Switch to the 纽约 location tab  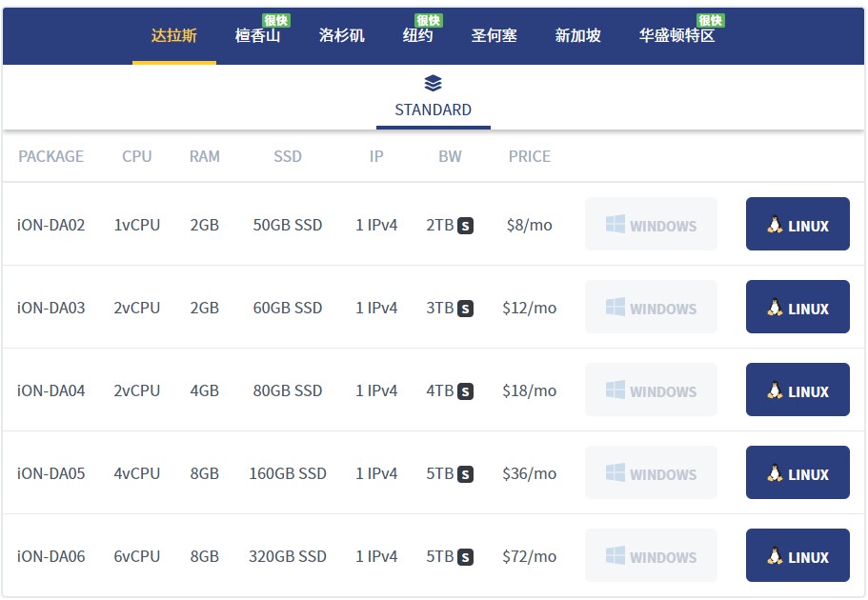419,38
